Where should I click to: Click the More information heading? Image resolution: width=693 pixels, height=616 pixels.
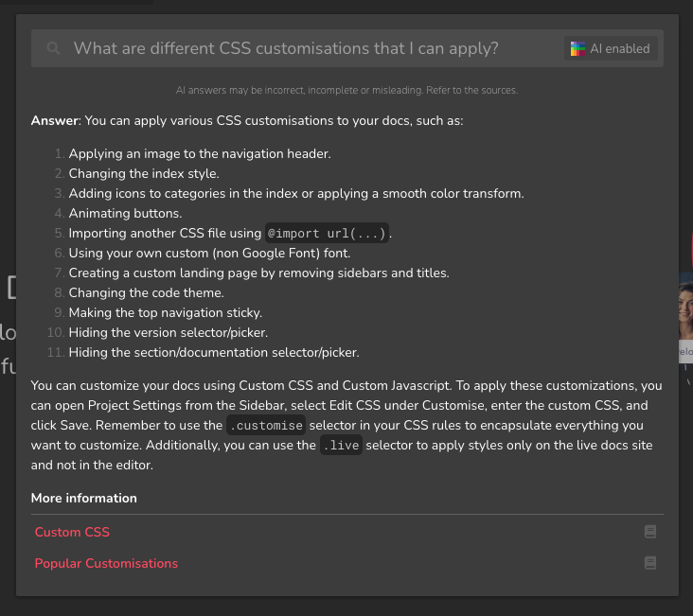click(x=83, y=498)
